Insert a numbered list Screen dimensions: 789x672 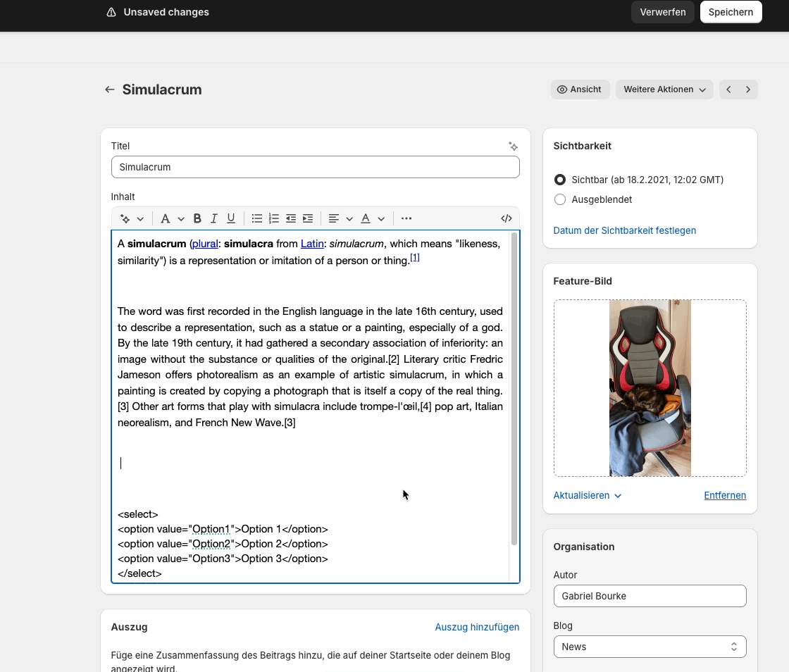(274, 218)
